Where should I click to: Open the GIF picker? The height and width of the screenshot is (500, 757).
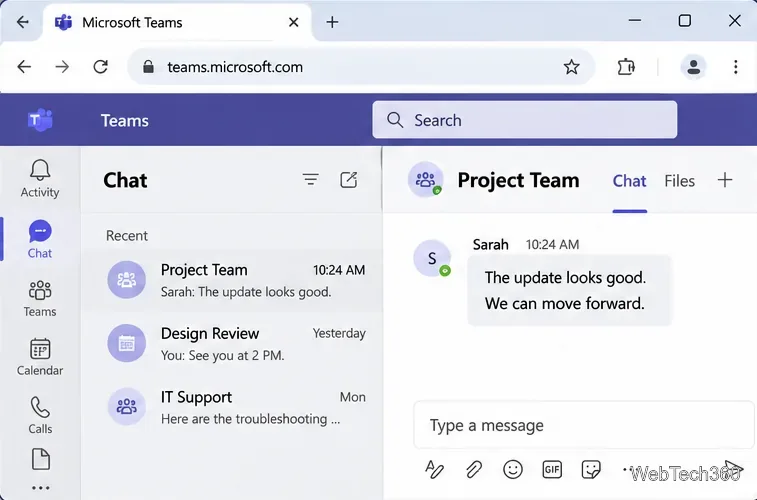[x=552, y=469]
